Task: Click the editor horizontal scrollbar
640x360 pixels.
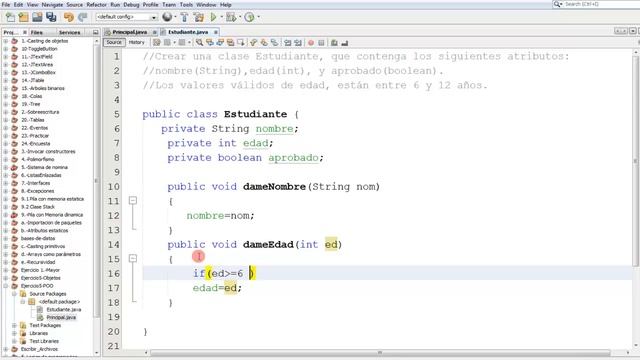Action: 380,353
